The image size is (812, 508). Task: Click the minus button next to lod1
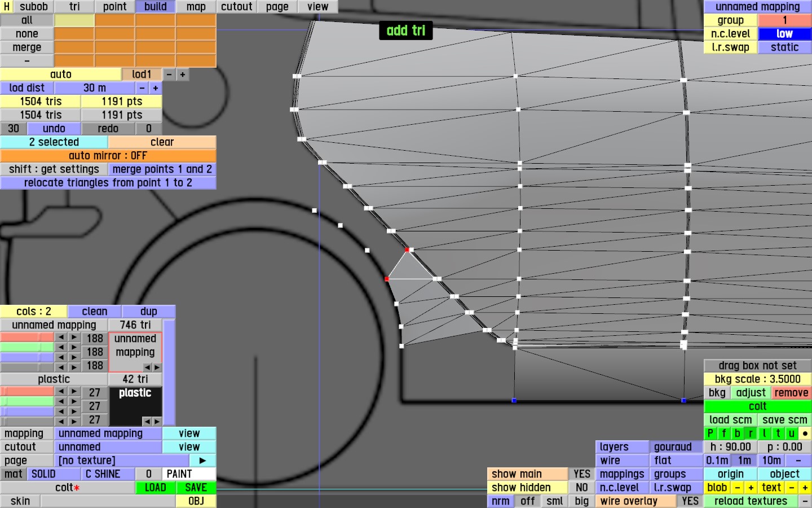[169, 75]
